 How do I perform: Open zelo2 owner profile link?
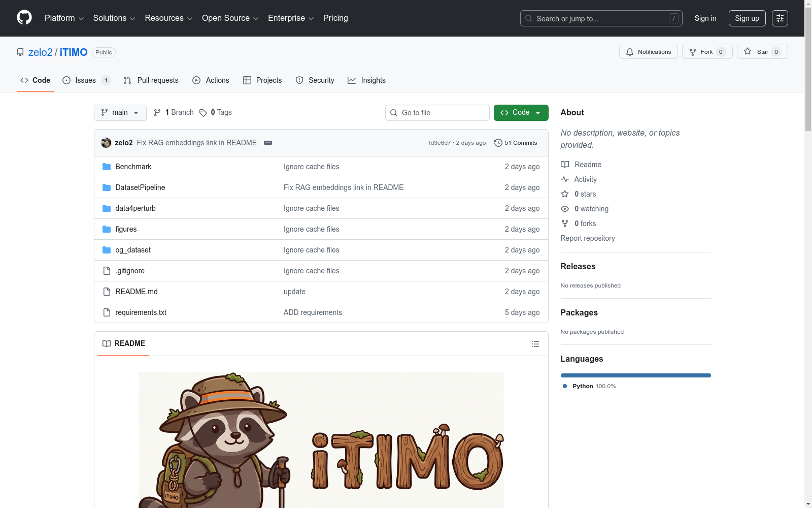coord(41,52)
